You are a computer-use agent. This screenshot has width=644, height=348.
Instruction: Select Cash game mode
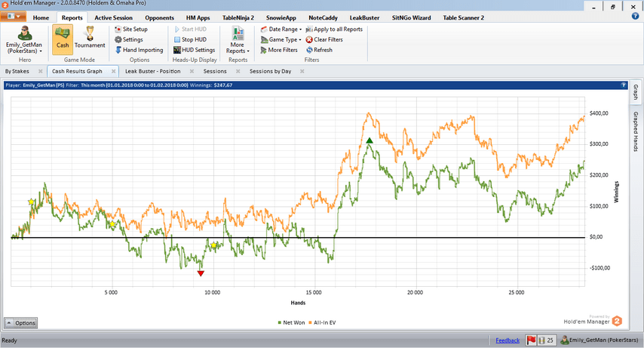[x=63, y=39]
